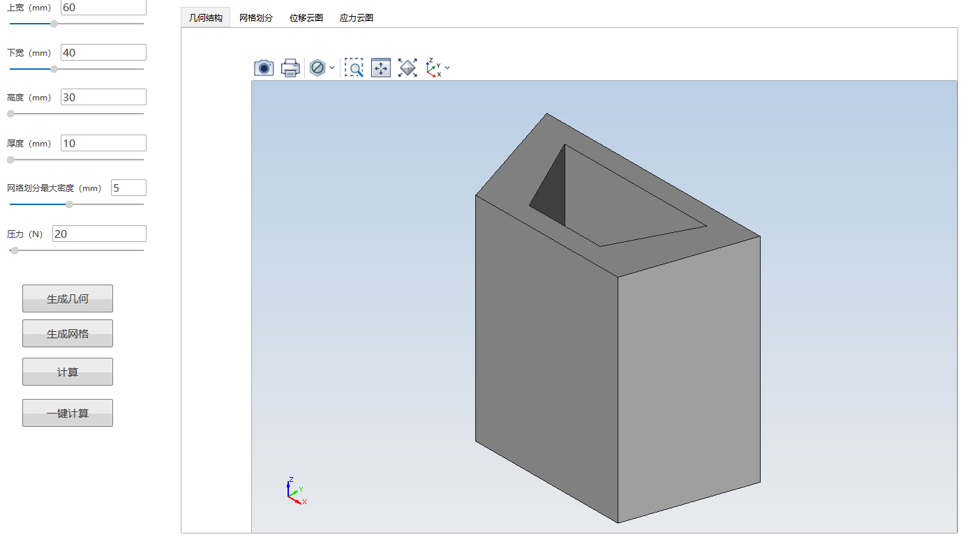Click the 生成几何 button
This screenshot has width=970, height=560.
(68, 298)
